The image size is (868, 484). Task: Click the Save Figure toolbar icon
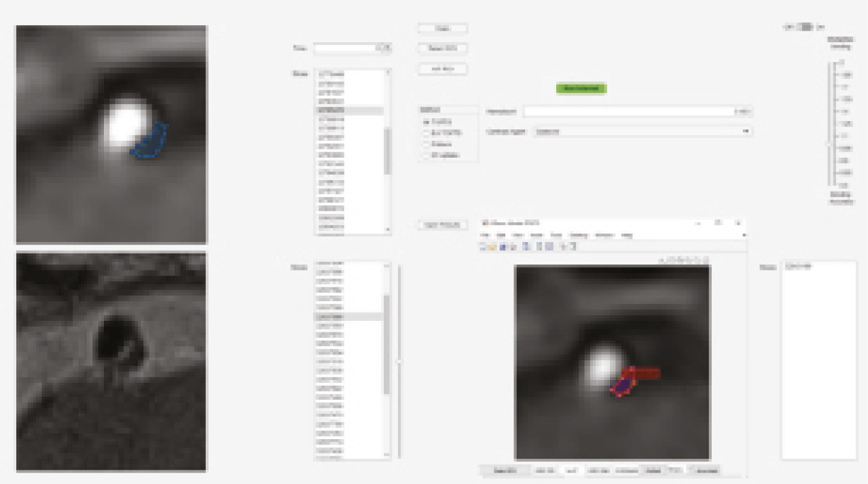(x=503, y=247)
